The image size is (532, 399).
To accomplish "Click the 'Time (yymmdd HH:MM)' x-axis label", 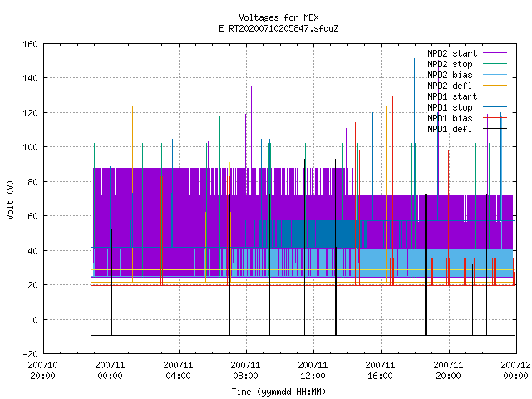I will click(278, 392).
